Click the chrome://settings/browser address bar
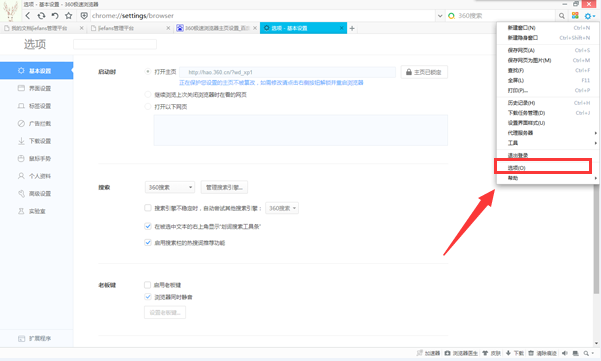 263,16
